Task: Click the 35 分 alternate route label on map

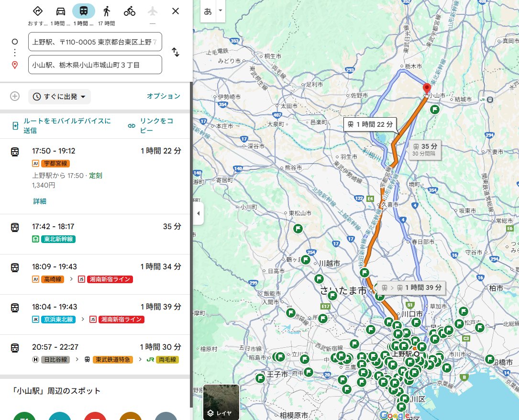Action: click(425, 150)
